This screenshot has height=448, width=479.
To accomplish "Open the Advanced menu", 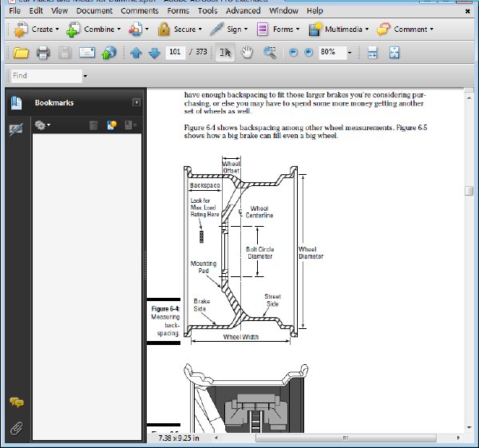I will pos(243,10).
